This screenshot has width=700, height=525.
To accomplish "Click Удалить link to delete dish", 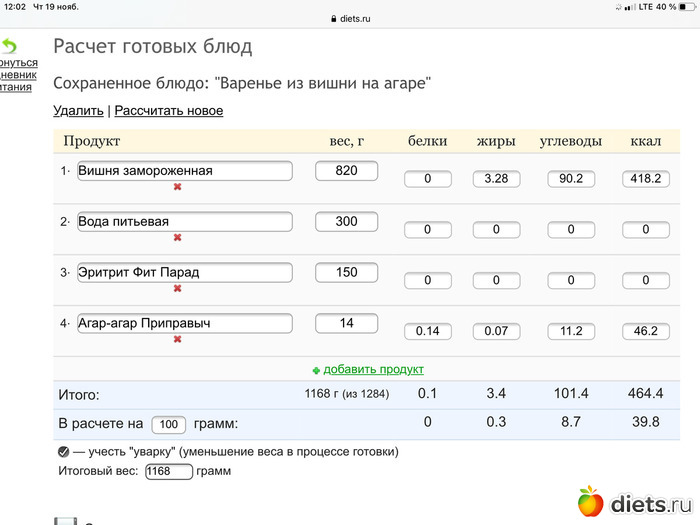I will coord(78,111).
